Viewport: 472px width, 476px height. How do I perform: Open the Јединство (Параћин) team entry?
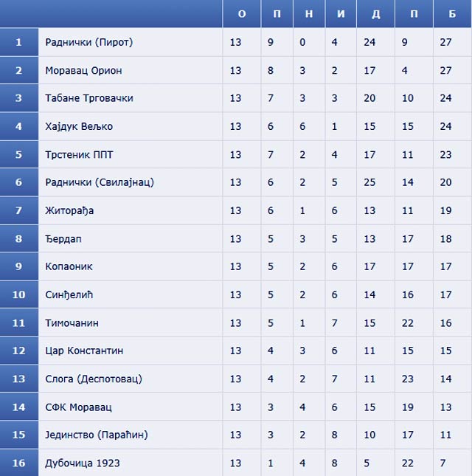coord(97,435)
